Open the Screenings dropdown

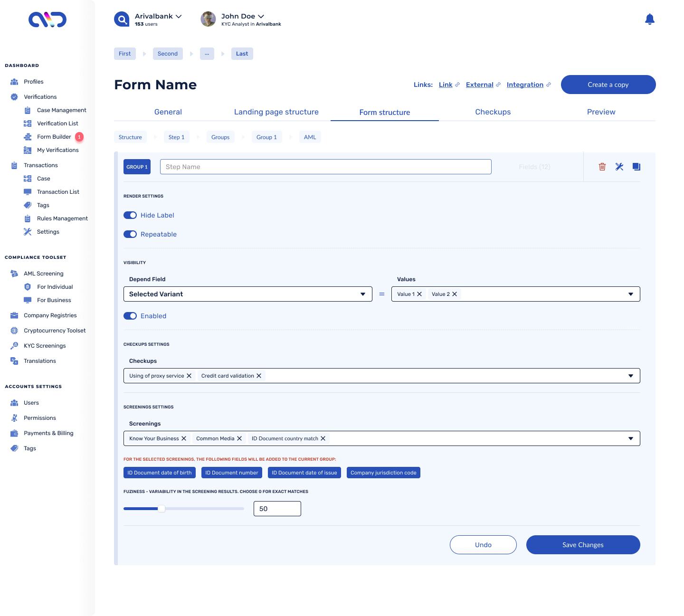pos(631,438)
